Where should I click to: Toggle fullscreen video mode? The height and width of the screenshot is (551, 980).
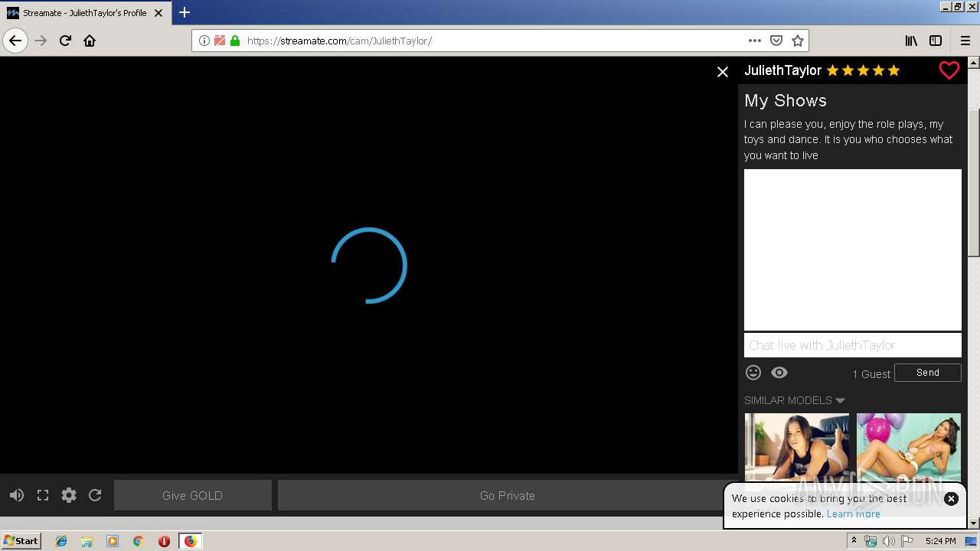point(43,495)
